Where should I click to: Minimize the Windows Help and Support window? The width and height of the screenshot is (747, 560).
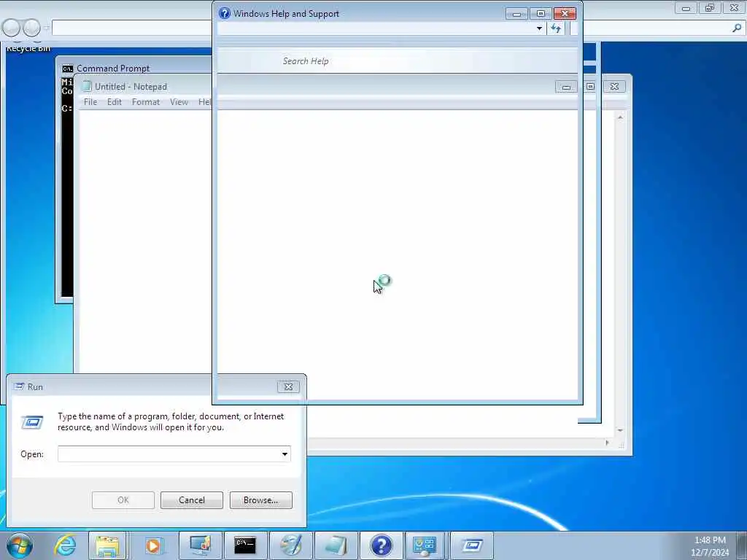coord(517,14)
